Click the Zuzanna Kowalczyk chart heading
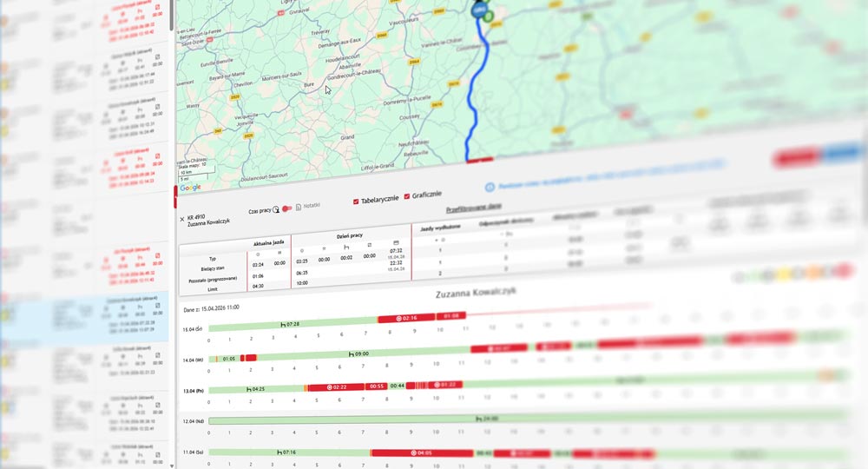Viewport: 868px width, 469px height. coord(476,293)
